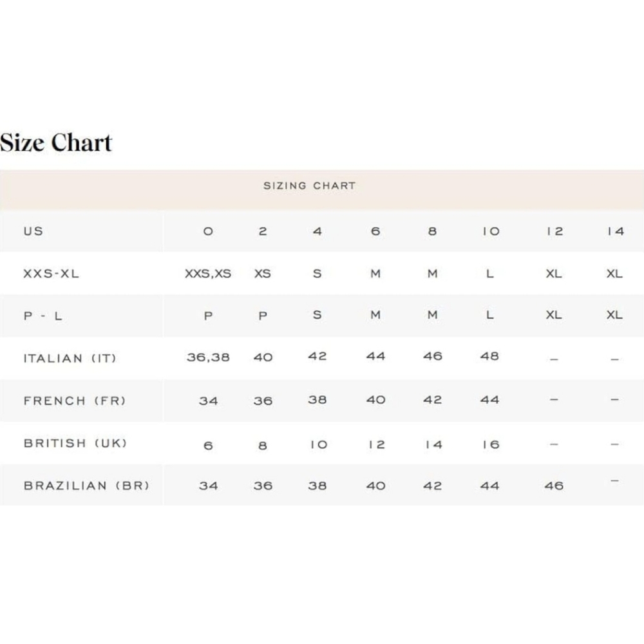The height and width of the screenshot is (644, 644).
Task: Select Italian size 36,38 cell
Action: 208,357
